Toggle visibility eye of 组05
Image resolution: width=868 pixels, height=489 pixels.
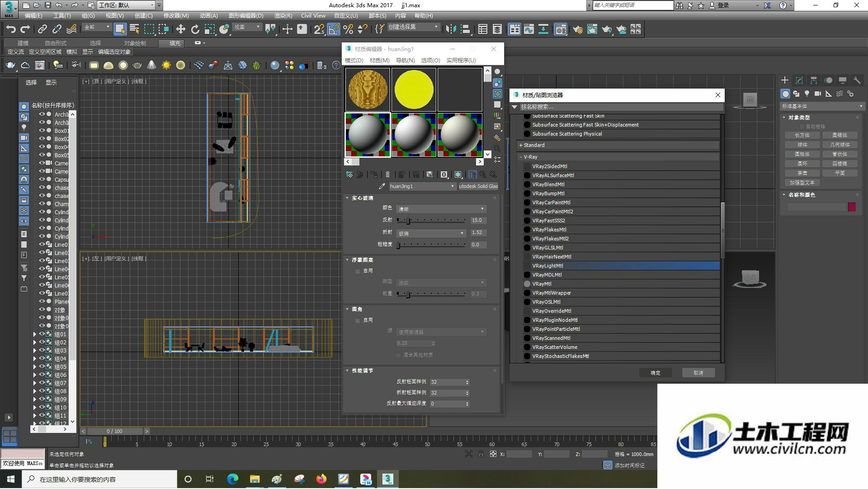pos(42,367)
